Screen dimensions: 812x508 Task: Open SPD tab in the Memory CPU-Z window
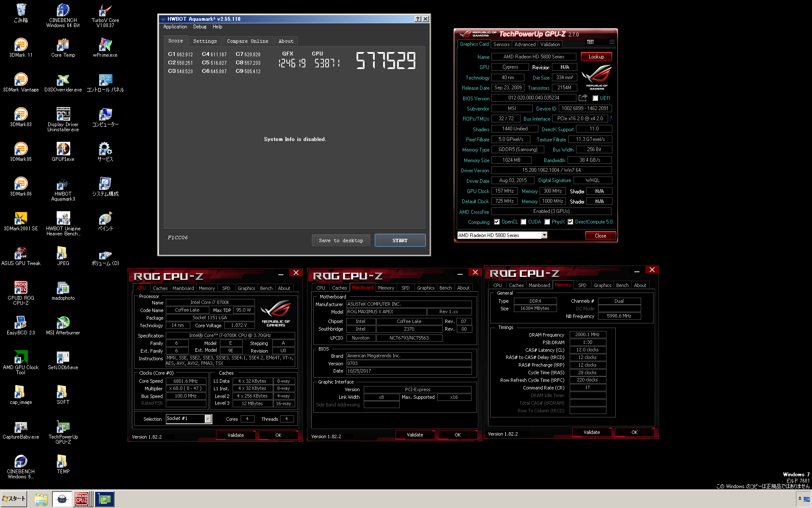point(582,285)
